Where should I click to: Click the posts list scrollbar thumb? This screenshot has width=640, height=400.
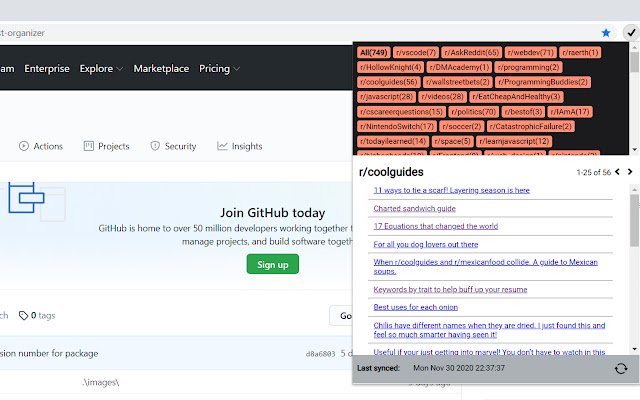(x=634, y=220)
